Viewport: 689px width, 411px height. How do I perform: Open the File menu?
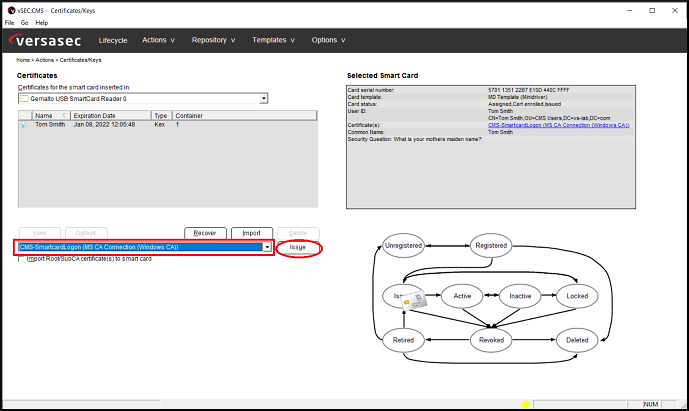click(9, 23)
